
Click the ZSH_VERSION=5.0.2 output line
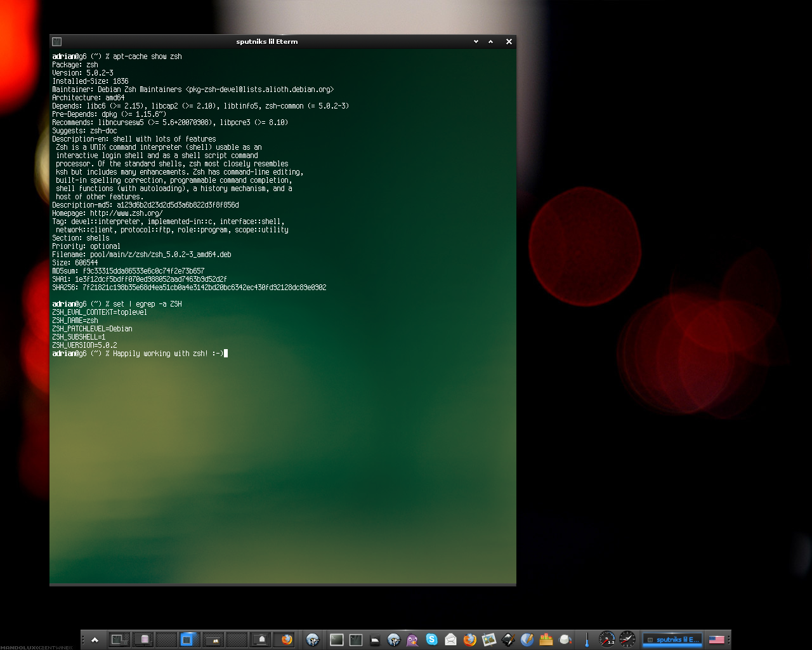[x=84, y=345]
